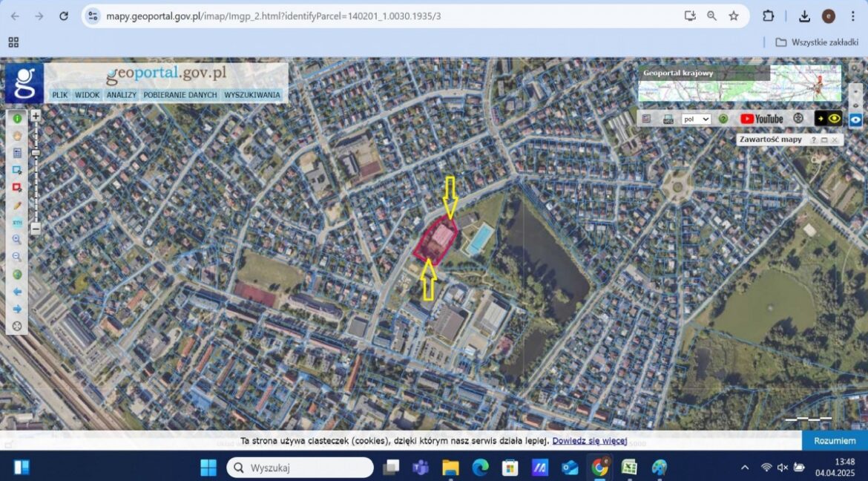Open Microsoft Edge from taskbar

481,467
